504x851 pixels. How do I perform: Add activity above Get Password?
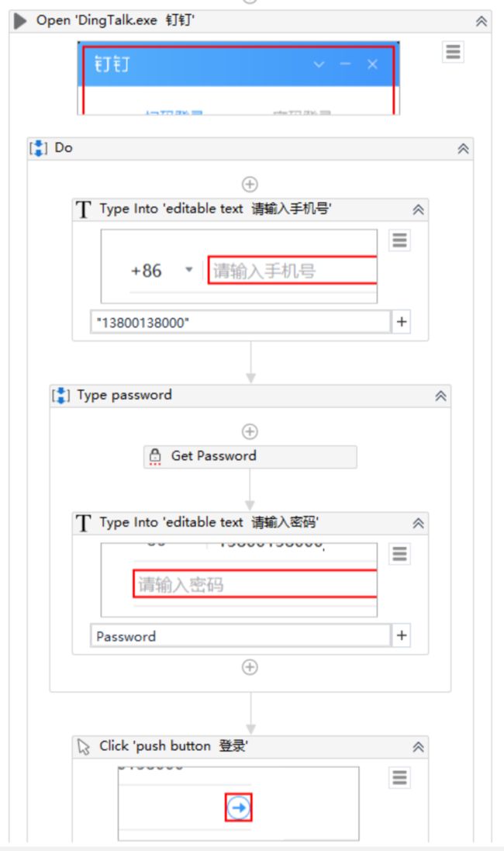[250, 432]
